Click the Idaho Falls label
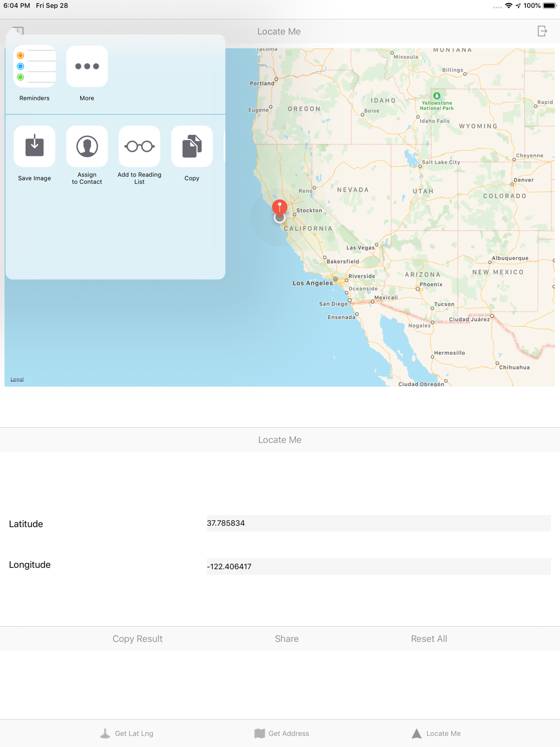 point(435,121)
